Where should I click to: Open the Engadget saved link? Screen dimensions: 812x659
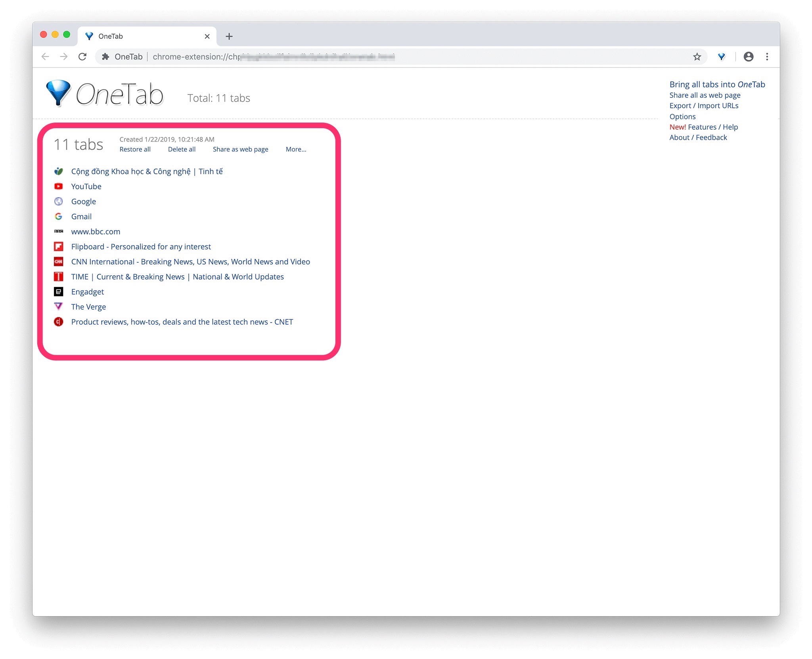[88, 292]
